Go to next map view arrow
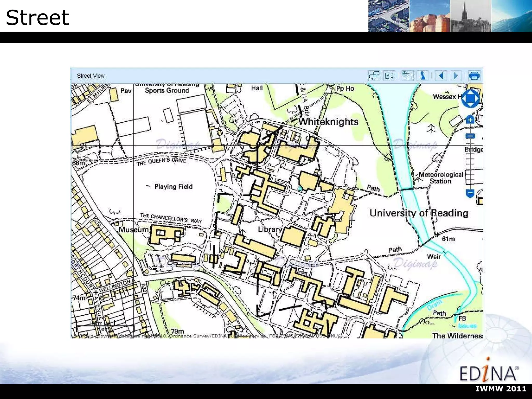 (456, 76)
